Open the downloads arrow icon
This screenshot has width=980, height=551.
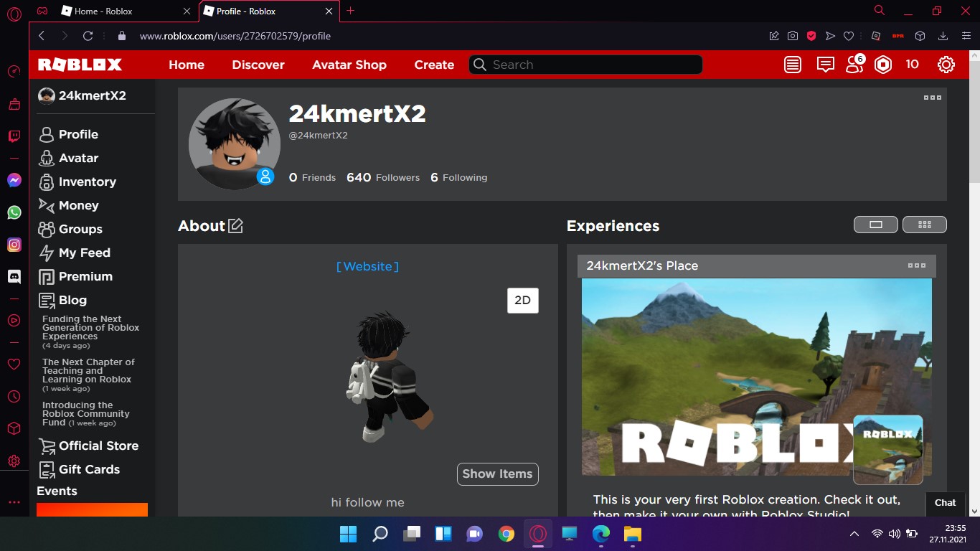(943, 36)
